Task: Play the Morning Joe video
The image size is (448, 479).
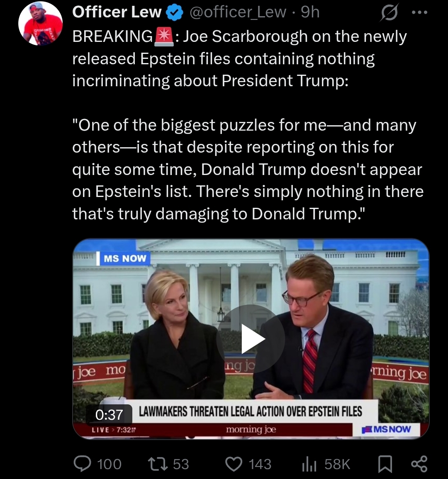Action: [251, 339]
